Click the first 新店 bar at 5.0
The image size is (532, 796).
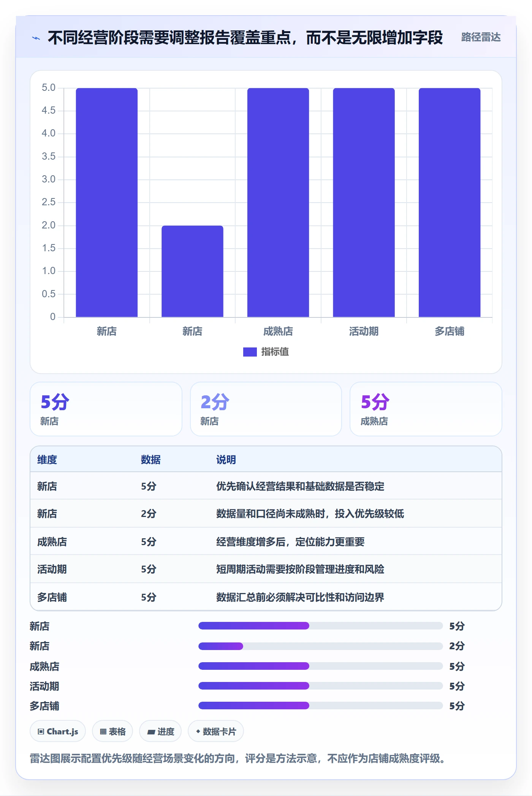[107, 202]
